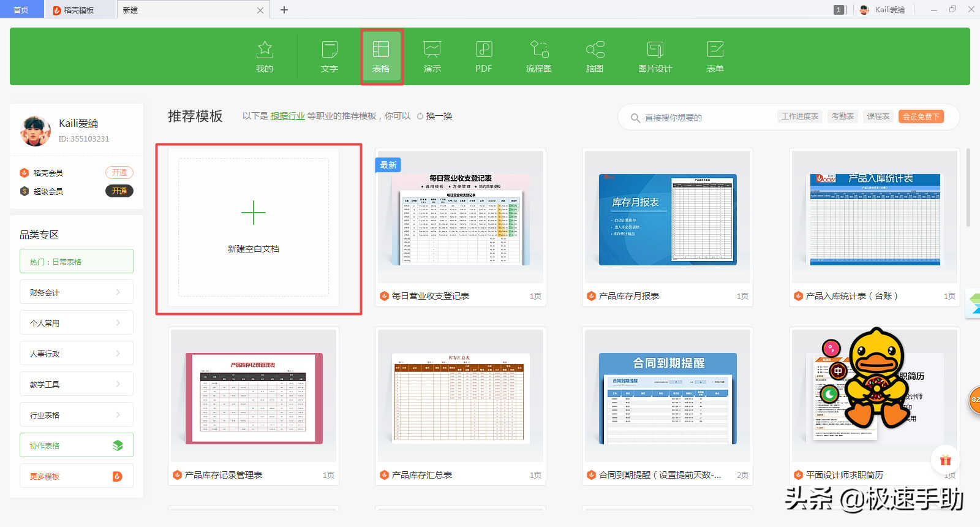Click the 课程表 search tag

point(878,116)
